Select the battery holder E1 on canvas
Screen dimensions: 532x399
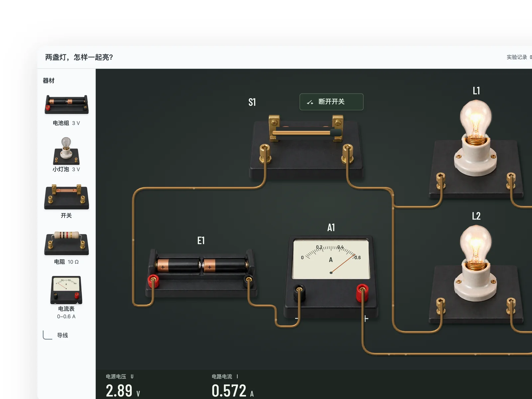(x=201, y=273)
